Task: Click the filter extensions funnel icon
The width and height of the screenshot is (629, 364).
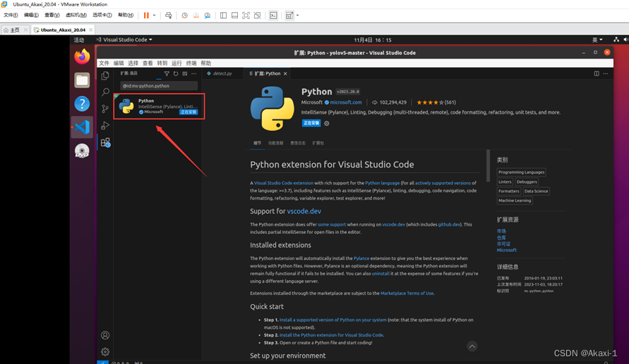Action: tap(167, 73)
